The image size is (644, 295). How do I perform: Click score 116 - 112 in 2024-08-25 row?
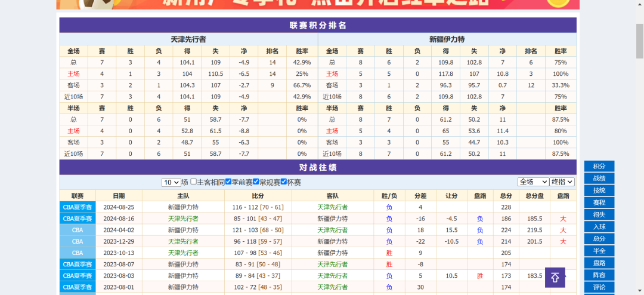[246, 207]
